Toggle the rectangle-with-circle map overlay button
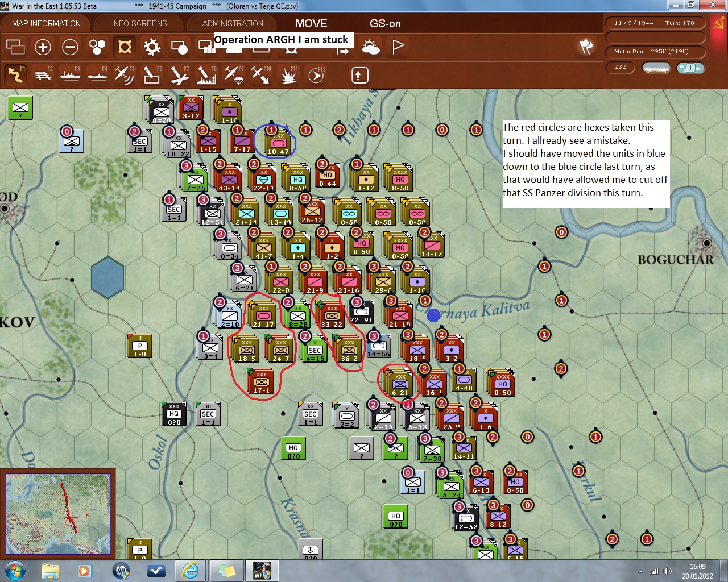The width and height of the screenshot is (728, 582). click(x=179, y=47)
